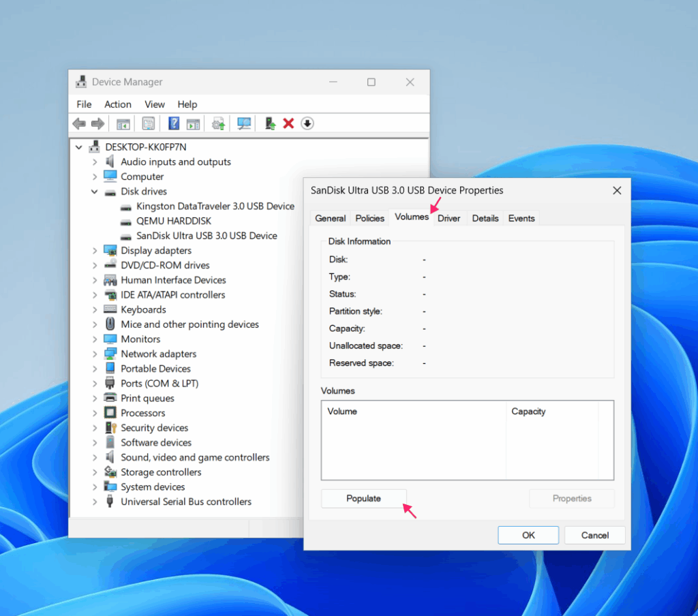Image resolution: width=698 pixels, height=616 pixels.
Task: Click the Universal Serial Bus controllers icon
Action: 110,501
